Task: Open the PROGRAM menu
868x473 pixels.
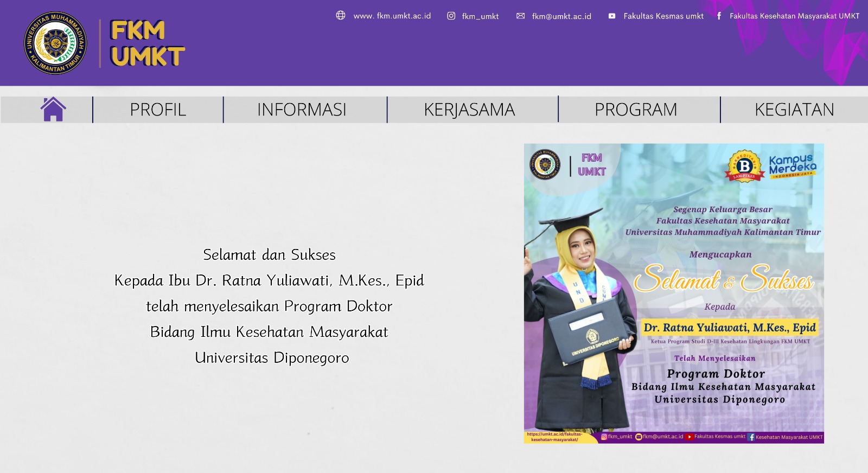Action: click(x=636, y=110)
